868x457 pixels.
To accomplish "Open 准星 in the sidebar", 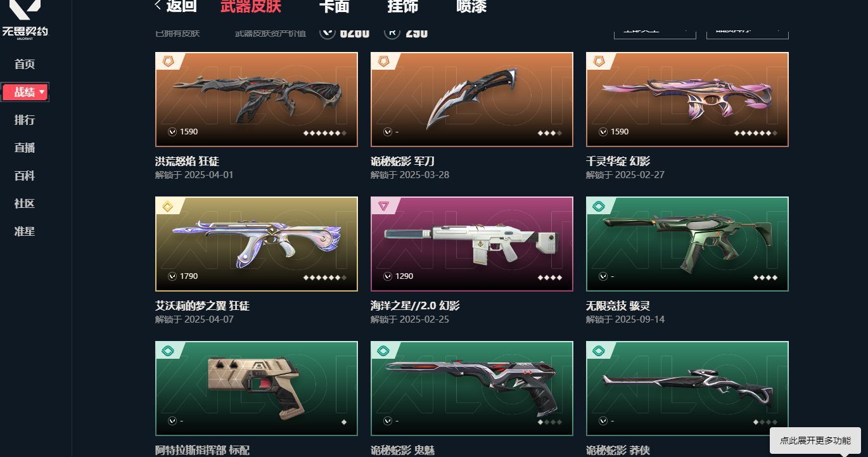I will point(25,231).
